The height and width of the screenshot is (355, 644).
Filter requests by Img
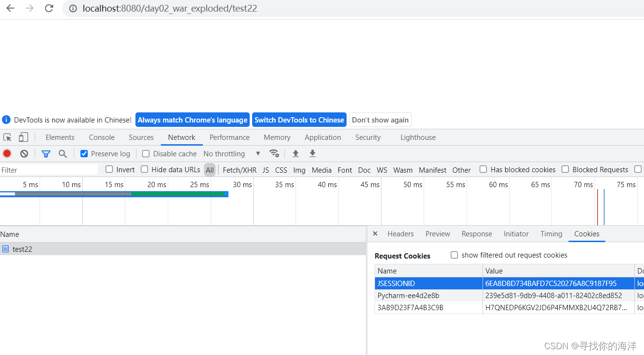tap(299, 170)
